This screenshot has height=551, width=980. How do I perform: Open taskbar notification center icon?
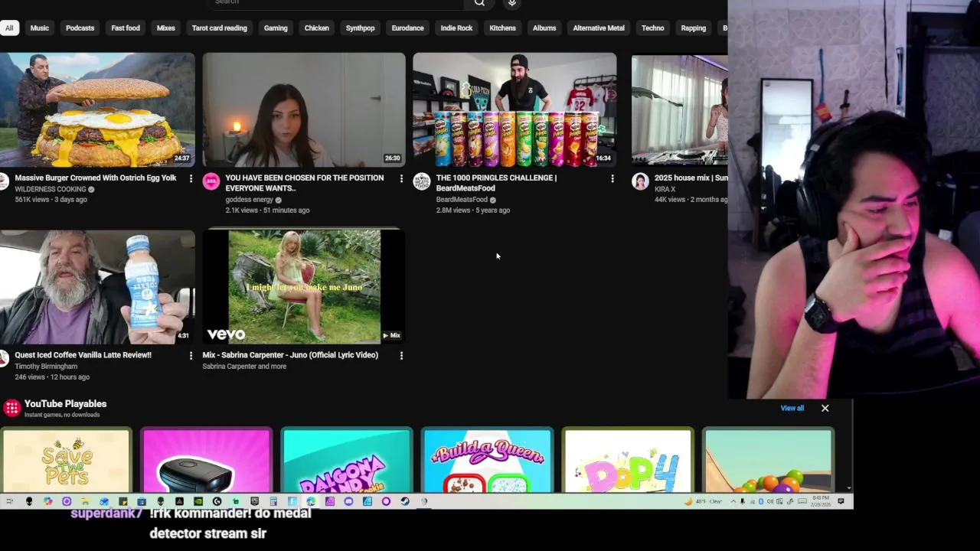[841, 501]
